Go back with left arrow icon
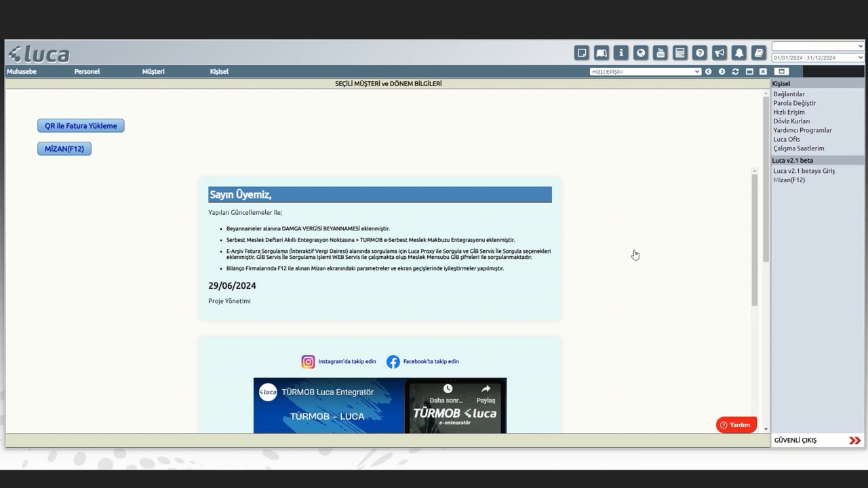This screenshot has height=488, width=868. [x=708, y=72]
